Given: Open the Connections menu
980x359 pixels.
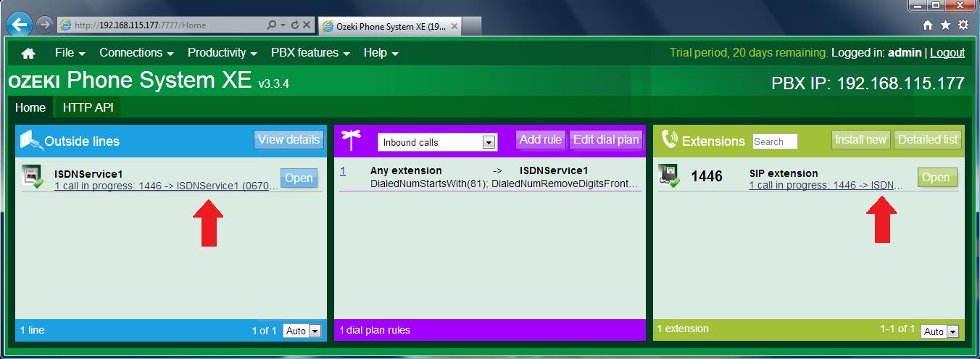Looking at the screenshot, I should (136, 53).
